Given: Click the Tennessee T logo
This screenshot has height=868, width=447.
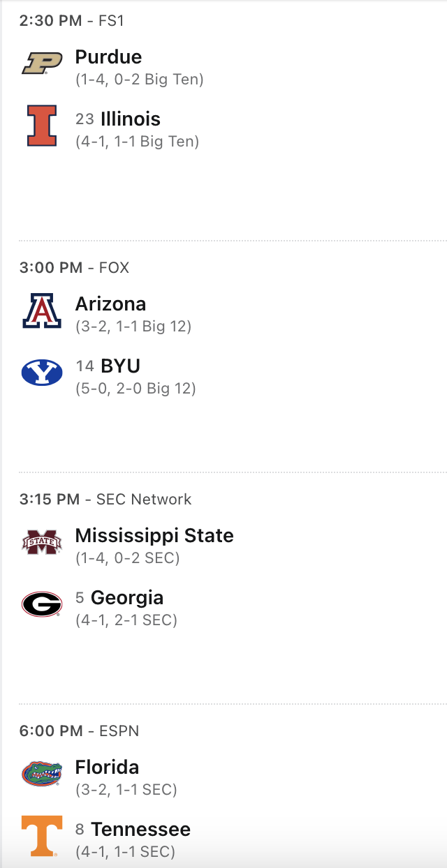Looking at the screenshot, I should (42, 836).
